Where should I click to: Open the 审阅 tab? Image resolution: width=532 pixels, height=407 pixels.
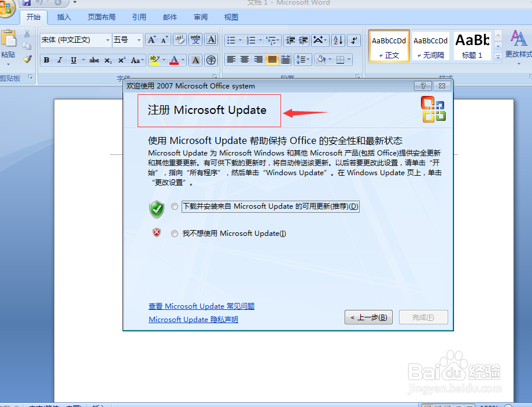coord(201,17)
